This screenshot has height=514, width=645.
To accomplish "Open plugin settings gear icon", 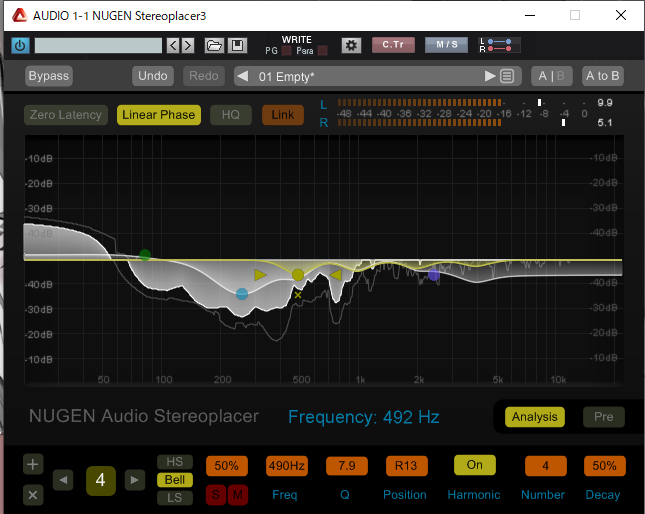I will [x=351, y=45].
